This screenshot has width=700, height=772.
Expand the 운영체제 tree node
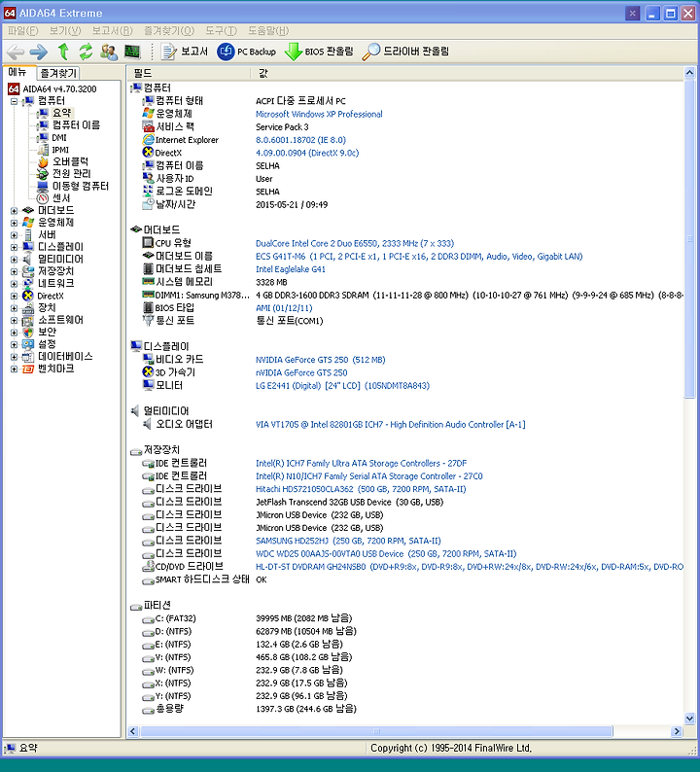14,223
